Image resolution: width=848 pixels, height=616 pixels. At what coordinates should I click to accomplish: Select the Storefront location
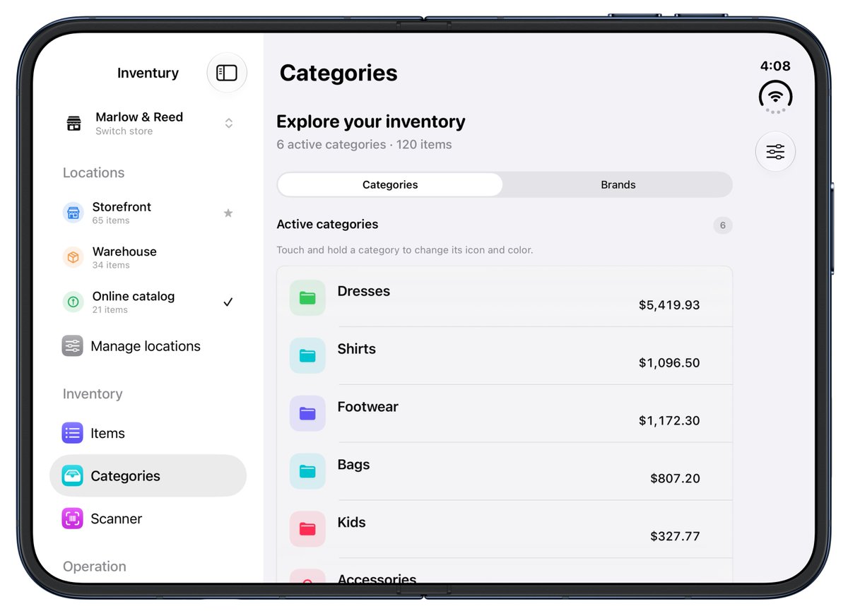tap(148, 213)
